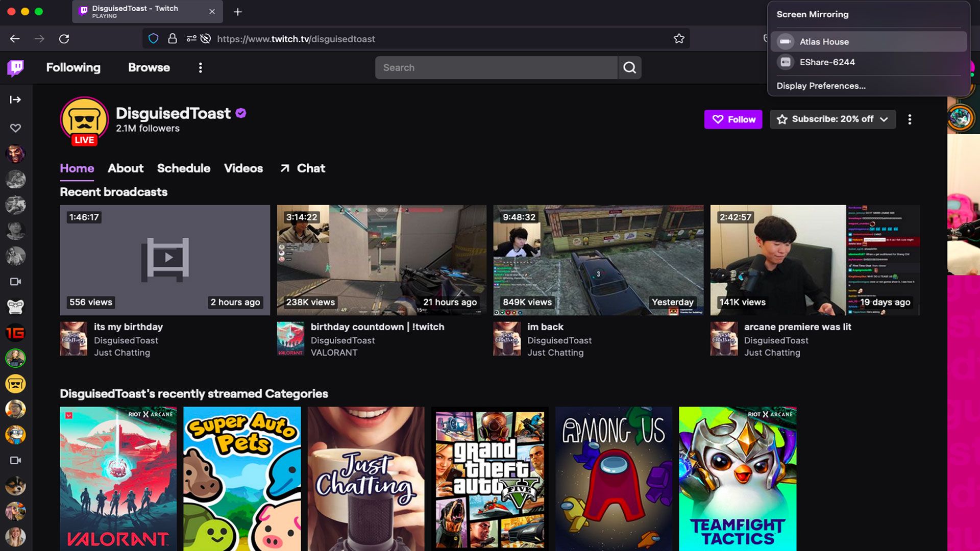The image size is (980, 551).
Task: Open Browse in the top navigation
Action: click(x=149, y=67)
